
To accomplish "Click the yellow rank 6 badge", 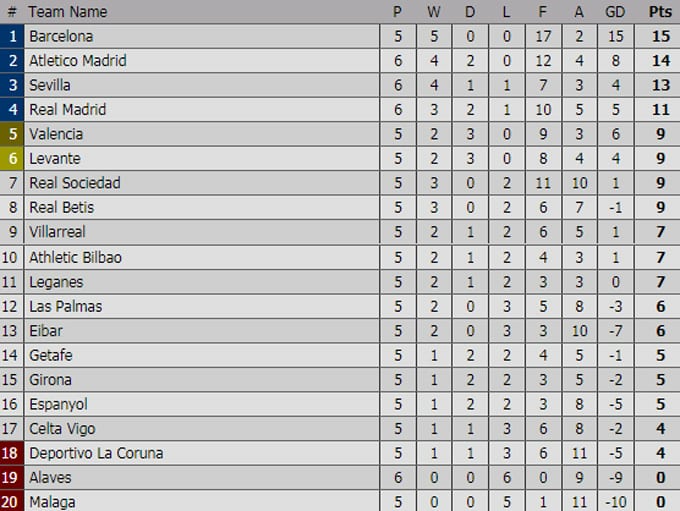I will (x=12, y=158).
